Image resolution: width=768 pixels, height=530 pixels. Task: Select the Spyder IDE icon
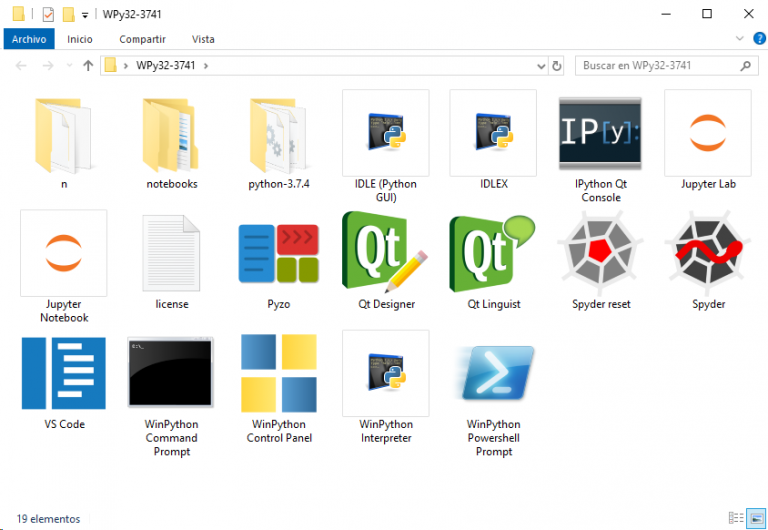tap(708, 253)
